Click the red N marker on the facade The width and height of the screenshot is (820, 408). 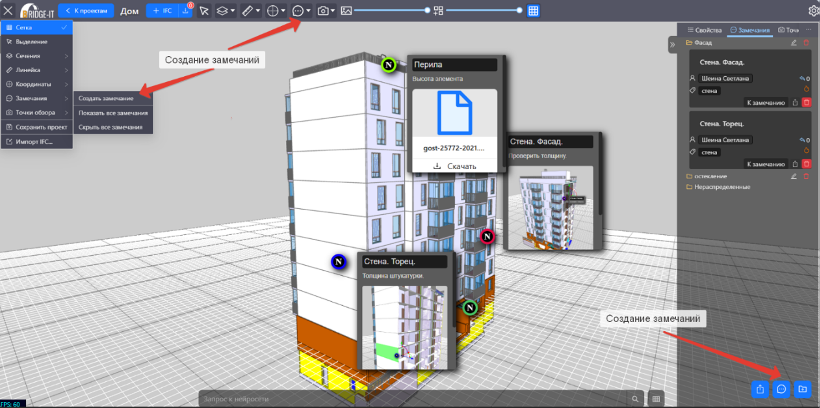tap(487, 237)
